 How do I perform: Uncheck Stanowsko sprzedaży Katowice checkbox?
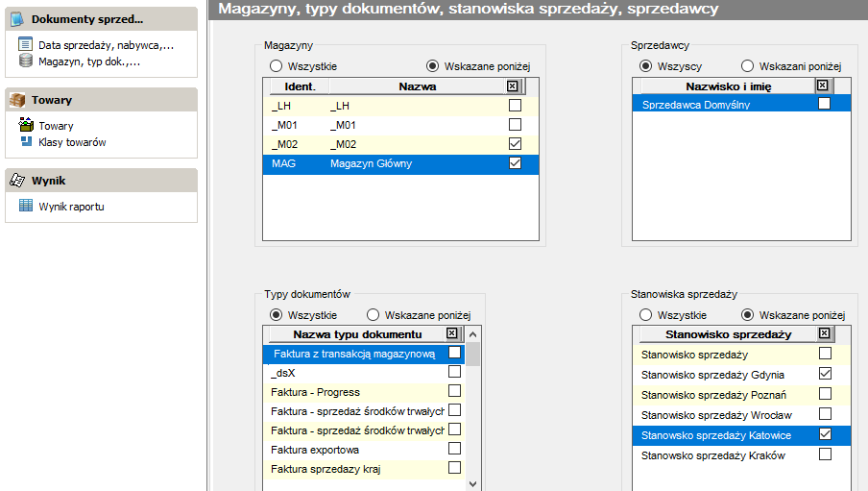pyautogui.click(x=825, y=434)
